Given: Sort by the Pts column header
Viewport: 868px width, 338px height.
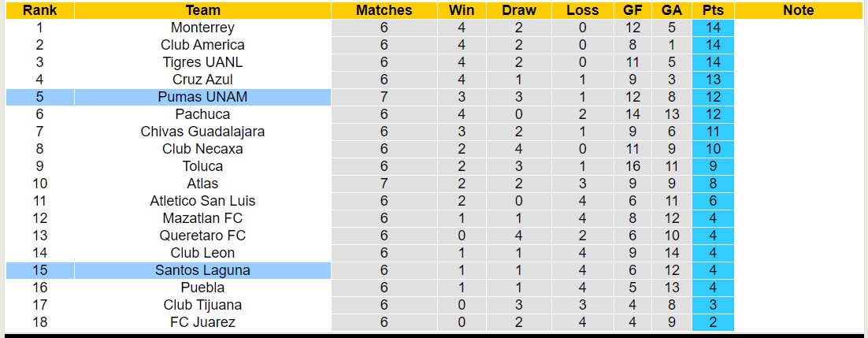Looking at the screenshot, I should pos(713,10).
